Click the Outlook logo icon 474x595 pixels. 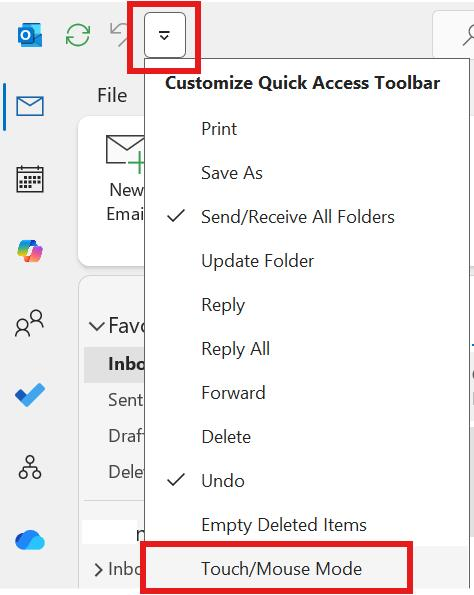pyautogui.click(x=30, y=35)
